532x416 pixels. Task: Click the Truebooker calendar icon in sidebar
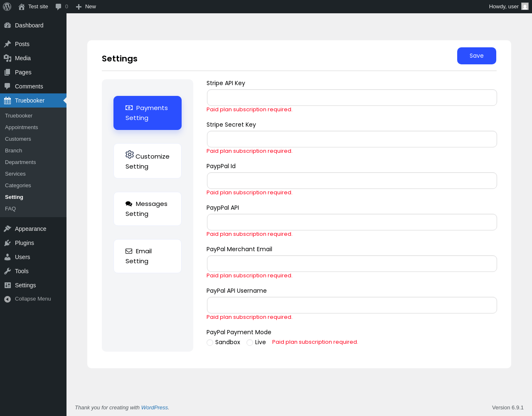[7, 100]
